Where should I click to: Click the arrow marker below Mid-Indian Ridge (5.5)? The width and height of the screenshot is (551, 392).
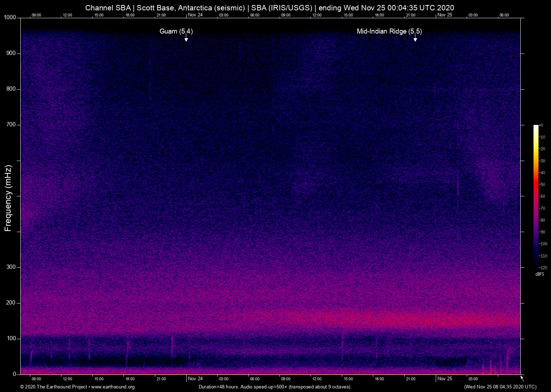pos(415,39)
